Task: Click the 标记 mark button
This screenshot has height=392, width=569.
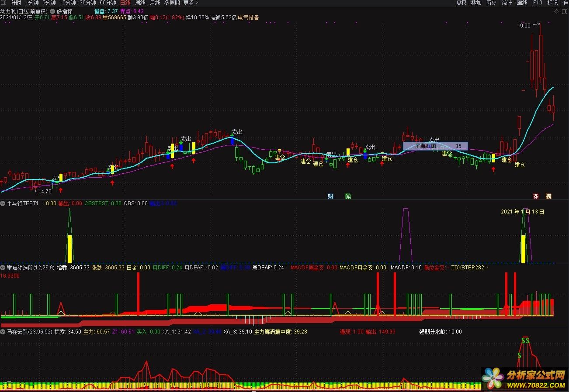Action: click(553, 3)
